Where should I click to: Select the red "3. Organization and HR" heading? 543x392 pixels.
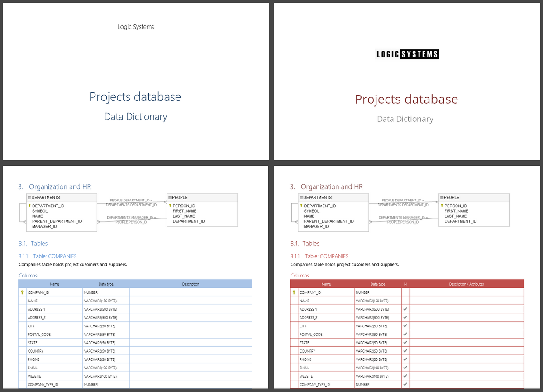click(326, 186)
